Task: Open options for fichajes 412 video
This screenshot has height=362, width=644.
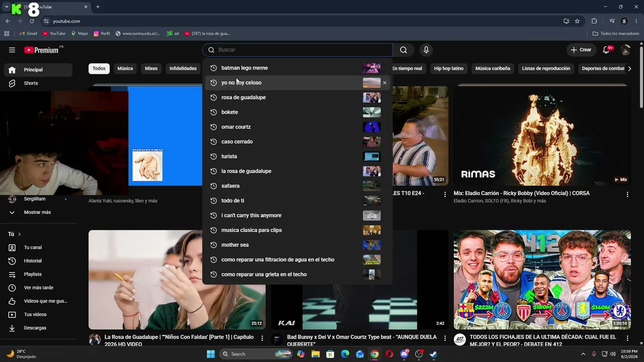Action: (627, 338)
